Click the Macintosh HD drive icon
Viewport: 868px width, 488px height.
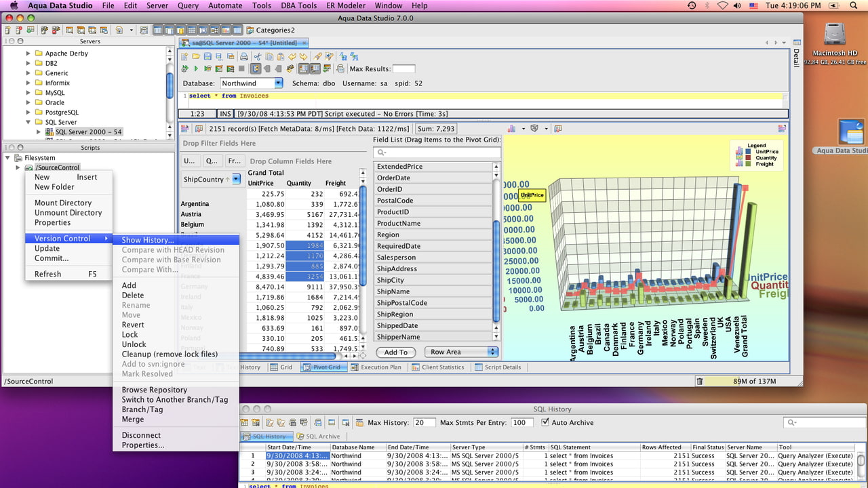tap(835, 35)
